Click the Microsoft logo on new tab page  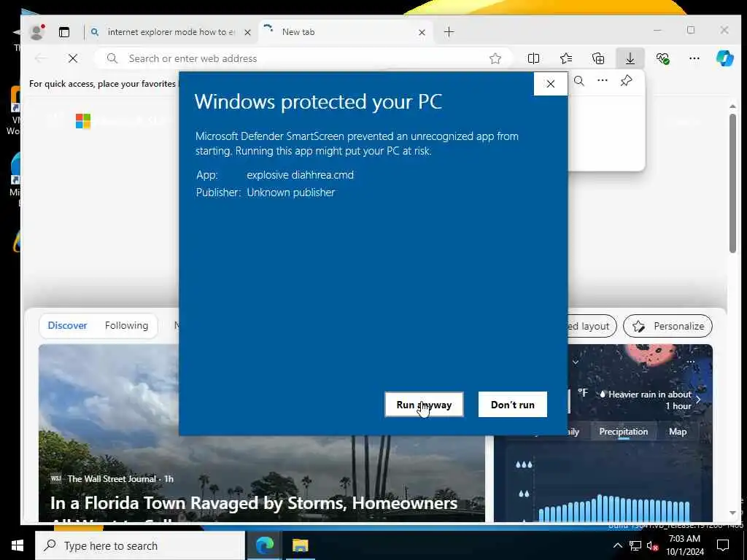click(x=83, y=121)
